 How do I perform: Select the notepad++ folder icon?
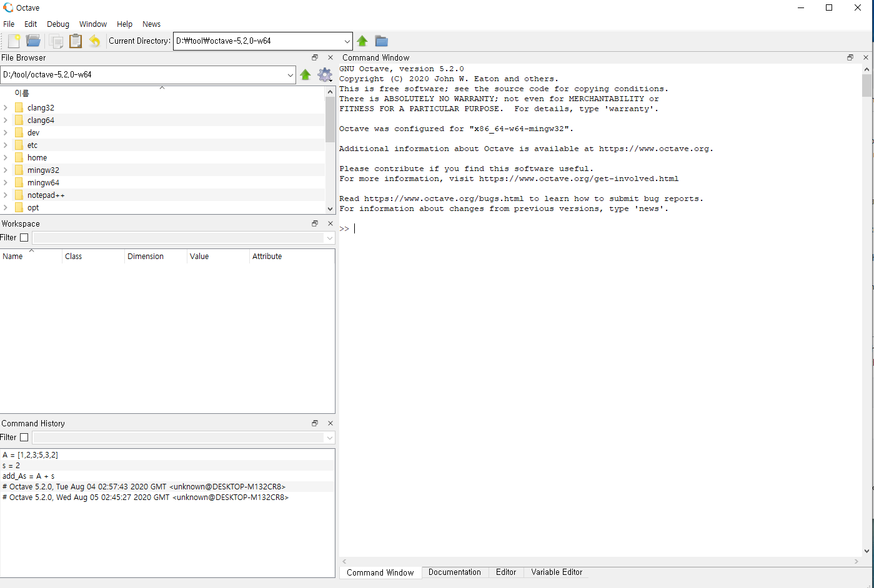19,195
